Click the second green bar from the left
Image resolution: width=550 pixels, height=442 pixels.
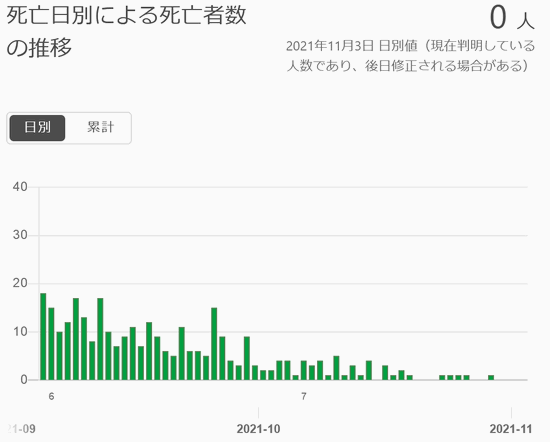pos(51,344)
